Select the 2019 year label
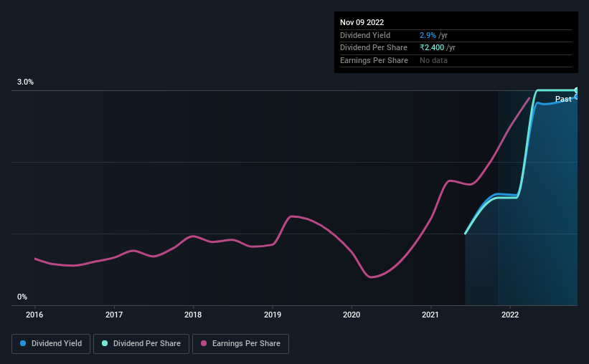The height and width of the screenshot is (364, 589). pos(273,314)
